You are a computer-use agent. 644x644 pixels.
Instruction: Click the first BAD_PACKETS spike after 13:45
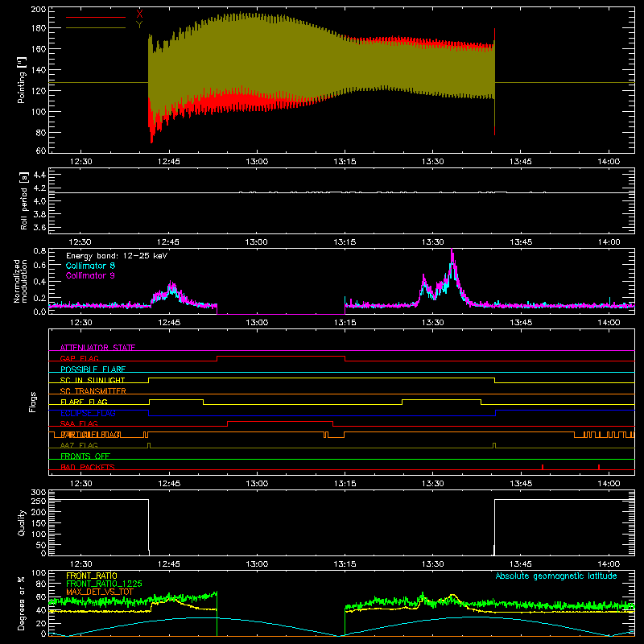[x=543, y=467]
